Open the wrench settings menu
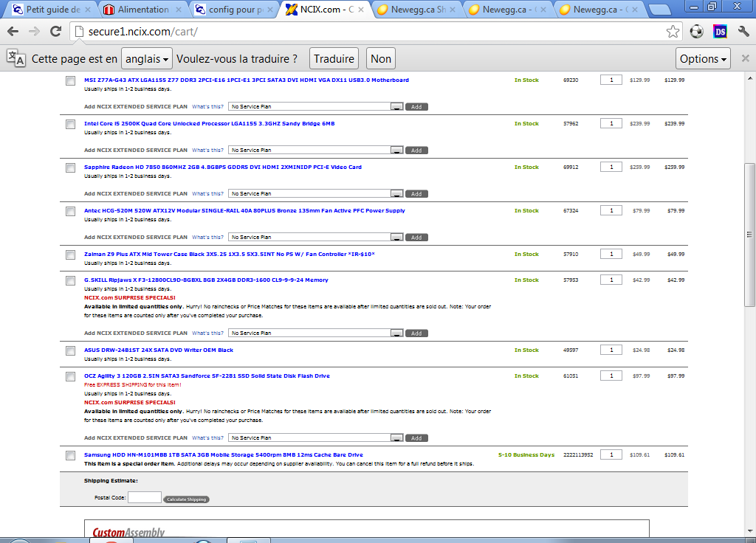Image resolution: width=756 pixels, height=543 pixels. click(743, 32)
